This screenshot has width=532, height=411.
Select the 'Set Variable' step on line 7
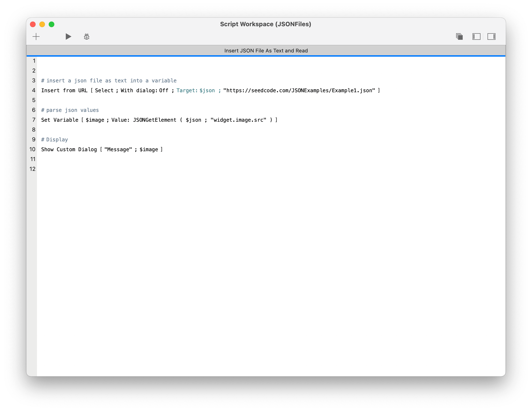click(60, 120)
